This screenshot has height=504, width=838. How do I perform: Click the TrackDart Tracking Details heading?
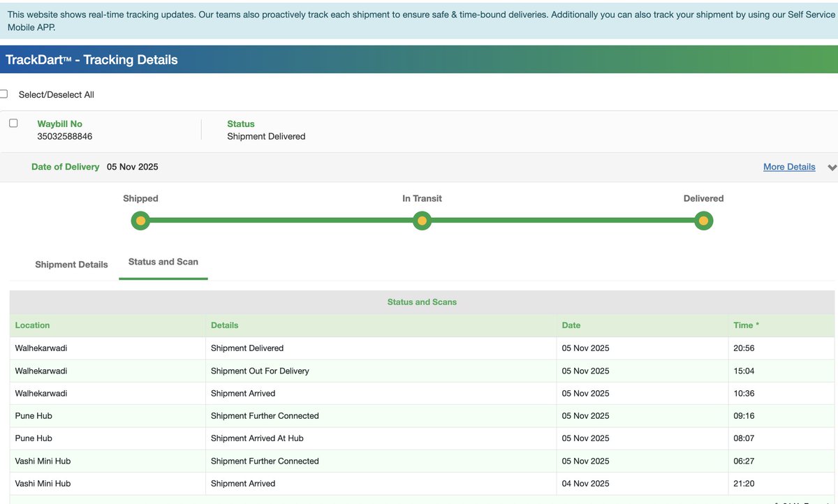click(91, 60)
